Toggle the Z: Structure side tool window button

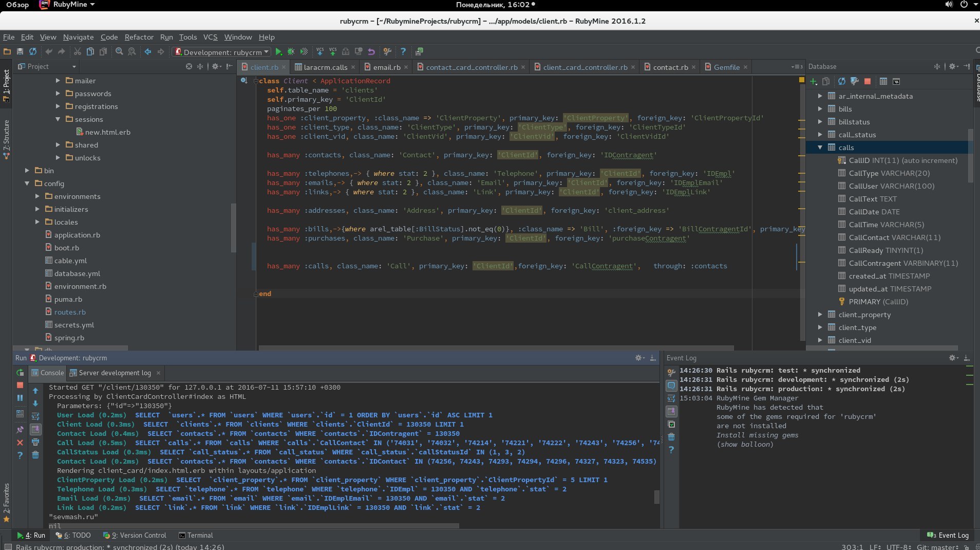click(x=6, y=140)
